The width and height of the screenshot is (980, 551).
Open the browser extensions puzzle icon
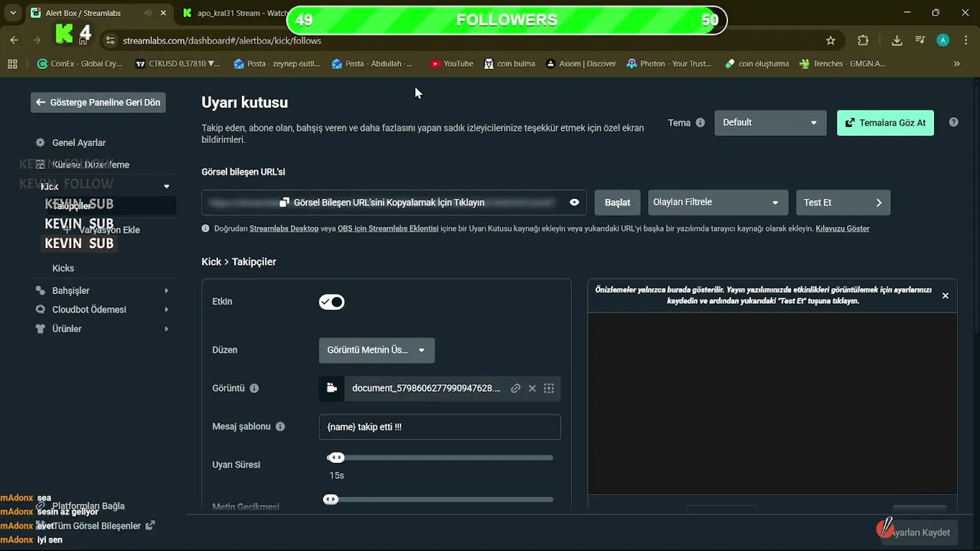pos(864,41)
